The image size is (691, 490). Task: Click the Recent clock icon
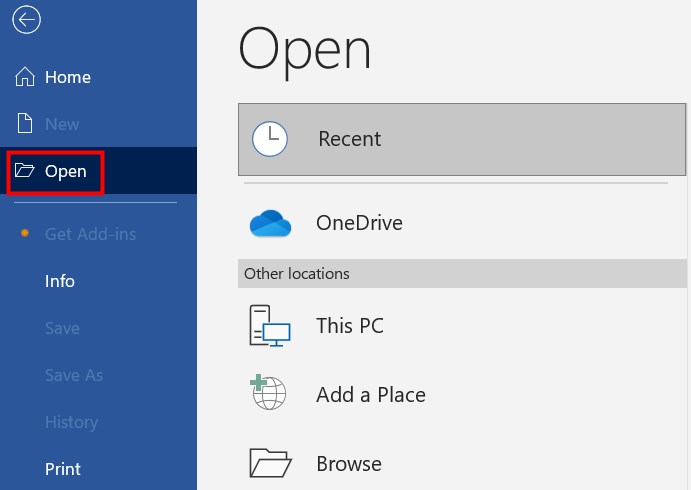(270, 139)
